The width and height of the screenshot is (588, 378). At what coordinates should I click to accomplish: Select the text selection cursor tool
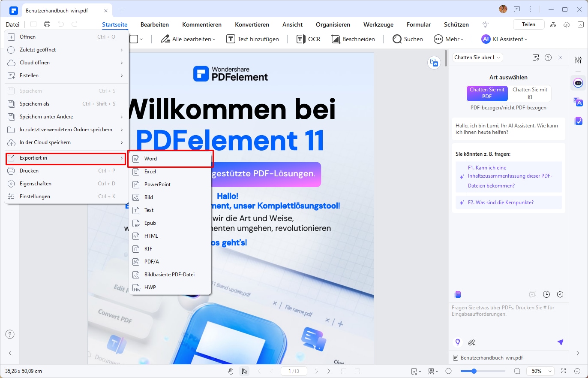[244, 371]
